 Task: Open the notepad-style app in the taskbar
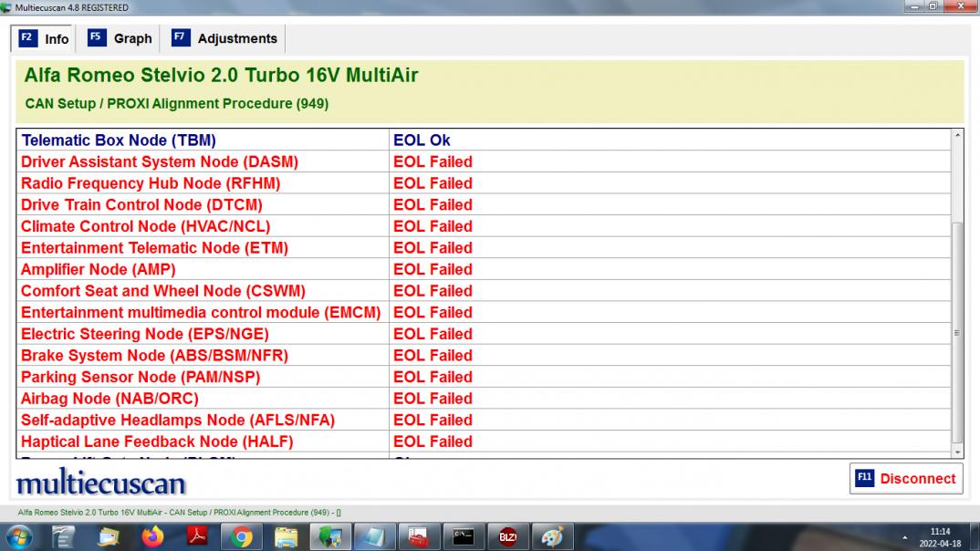(374, 536)
